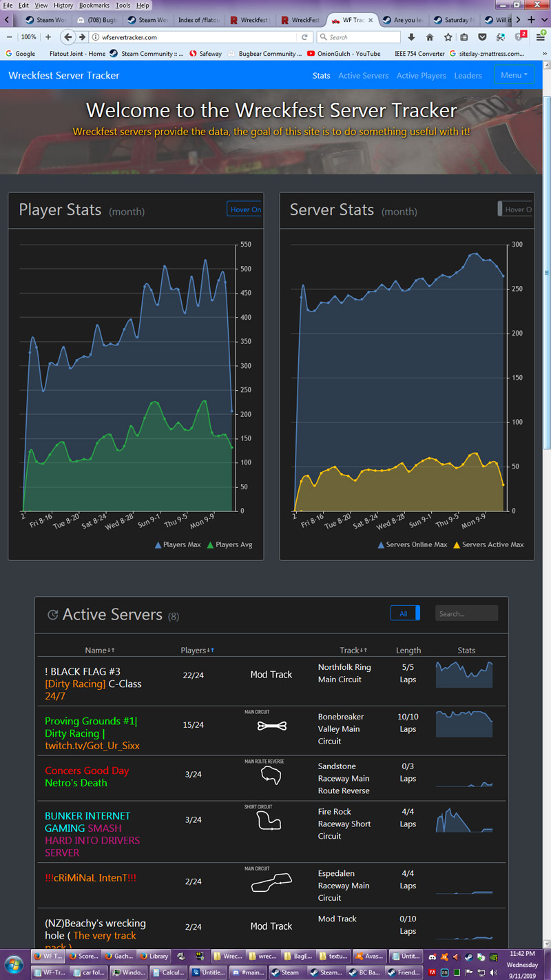Screen dimensions: 551x980
Task: Open the Library taskbar button
Action: [x=153, y=956]
